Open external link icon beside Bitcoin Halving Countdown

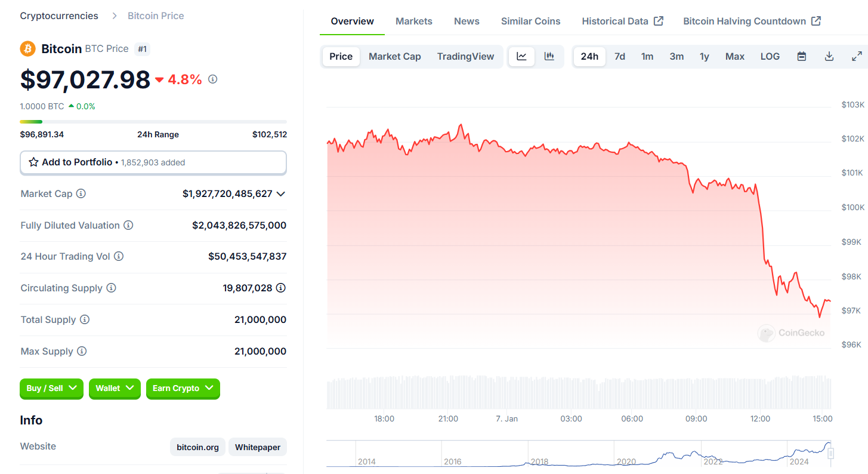point(816,21)
